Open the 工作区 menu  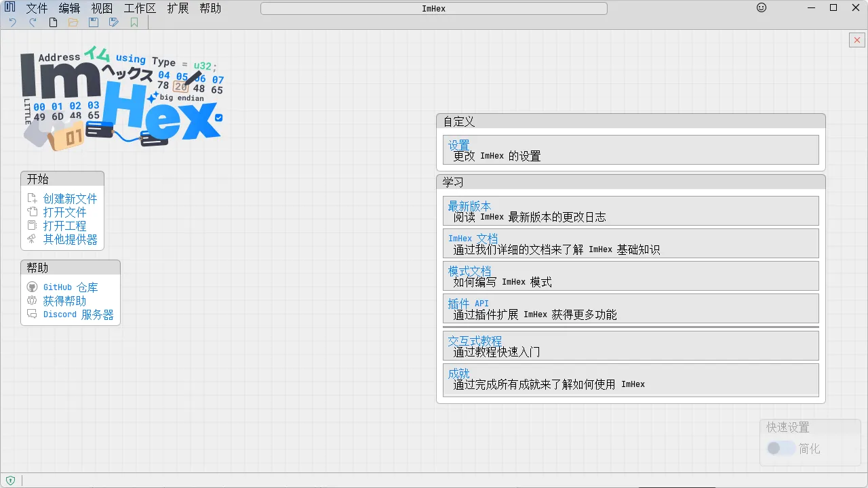[x=140, y=8]
